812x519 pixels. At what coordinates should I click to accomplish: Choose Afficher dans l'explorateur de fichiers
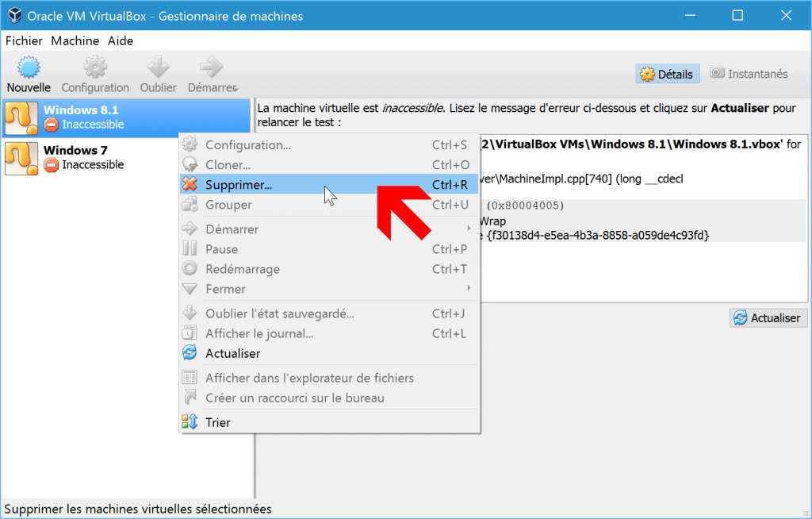(x=329, y=378)
